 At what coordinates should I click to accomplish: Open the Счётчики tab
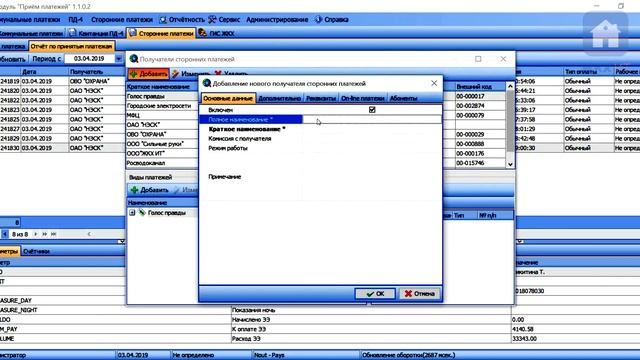click(x=36, y=251)
